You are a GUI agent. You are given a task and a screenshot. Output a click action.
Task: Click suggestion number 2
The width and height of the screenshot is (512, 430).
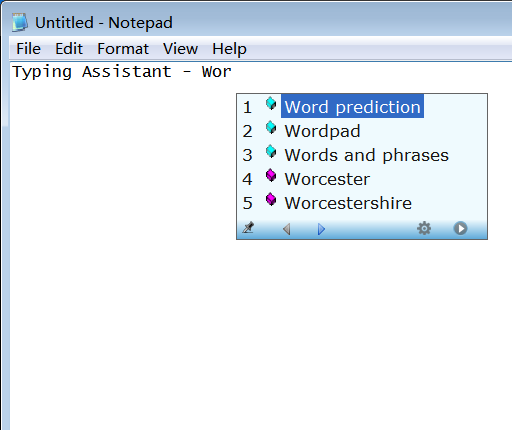coord(247,131)
